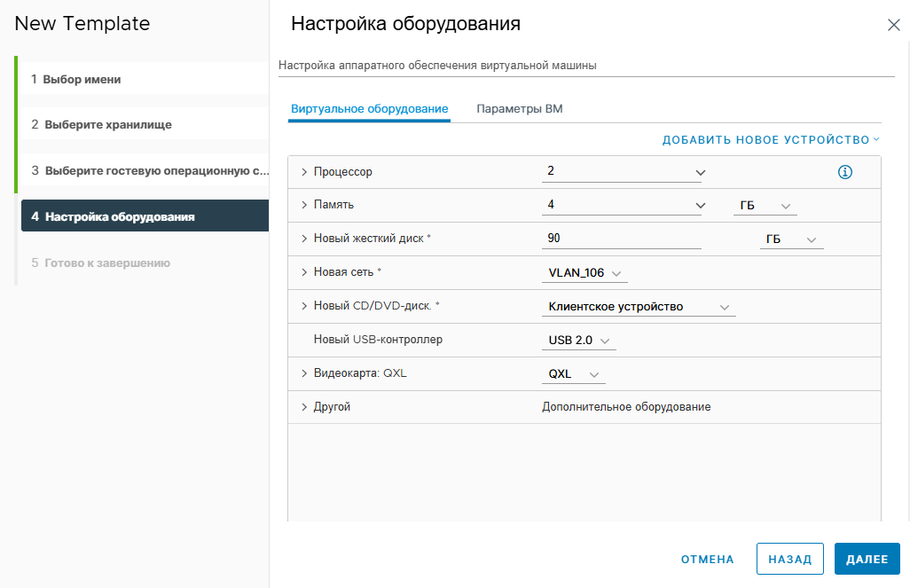Click the Новый USB-контроллер label

378,340
